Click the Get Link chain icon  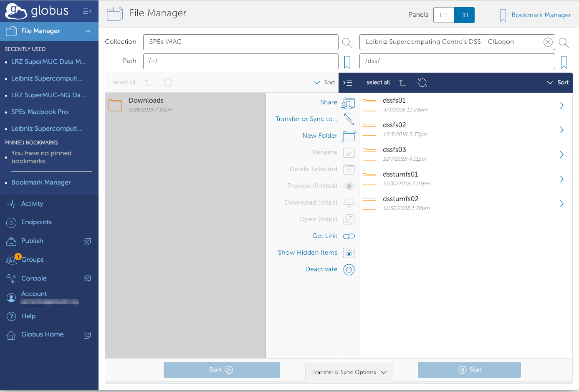click(x=349, y=236)
